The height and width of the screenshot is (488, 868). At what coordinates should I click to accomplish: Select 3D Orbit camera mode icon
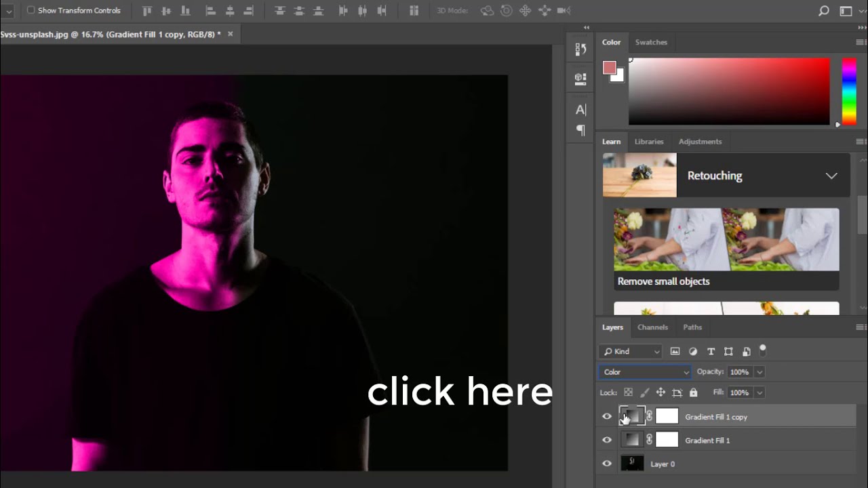pyautogui.click(x=486, y=10)
